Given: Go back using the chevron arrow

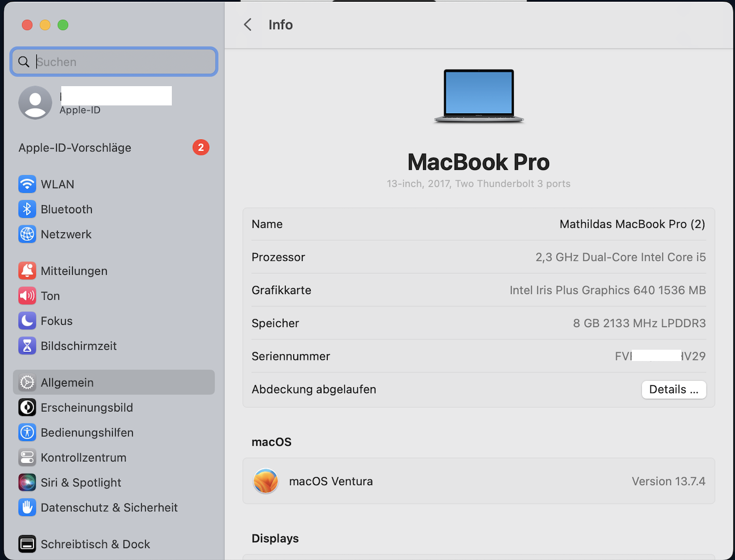Looking at the screenshot, I should coord(248,24).
